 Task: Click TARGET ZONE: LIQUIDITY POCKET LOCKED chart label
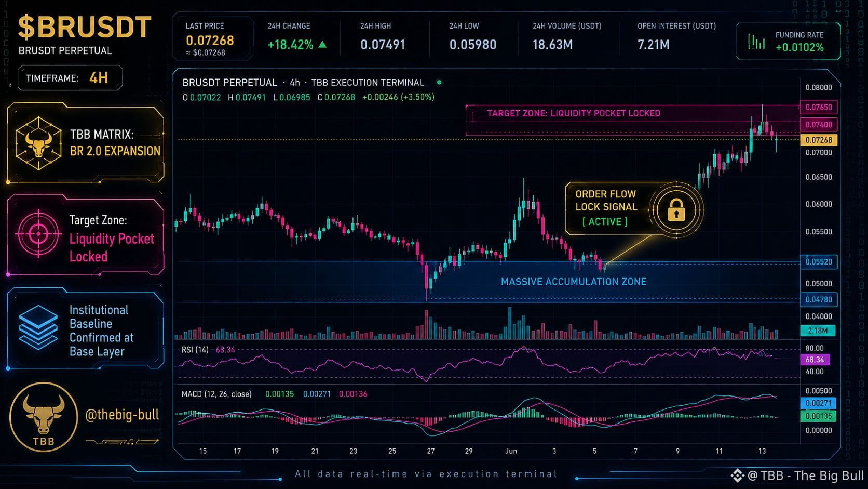pos(574,113)
